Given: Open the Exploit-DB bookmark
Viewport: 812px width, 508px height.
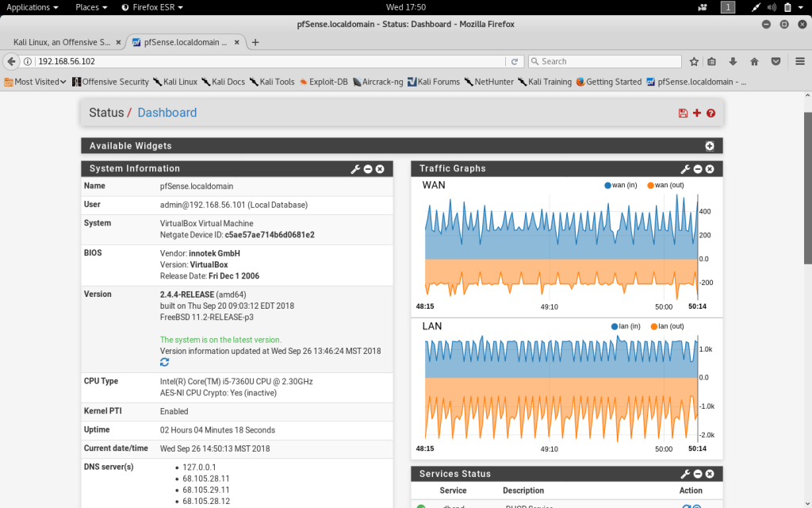Looking at the screenshot, I should click(324, 82).
